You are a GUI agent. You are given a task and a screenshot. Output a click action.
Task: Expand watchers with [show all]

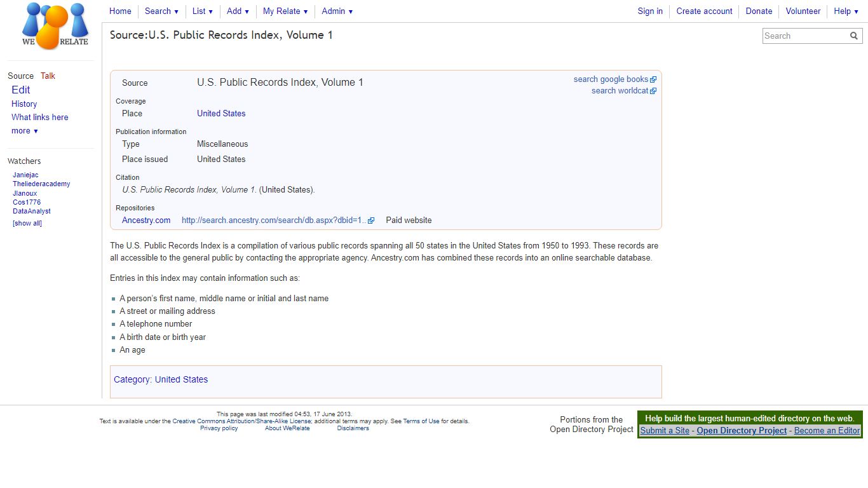tap(27, 223)
